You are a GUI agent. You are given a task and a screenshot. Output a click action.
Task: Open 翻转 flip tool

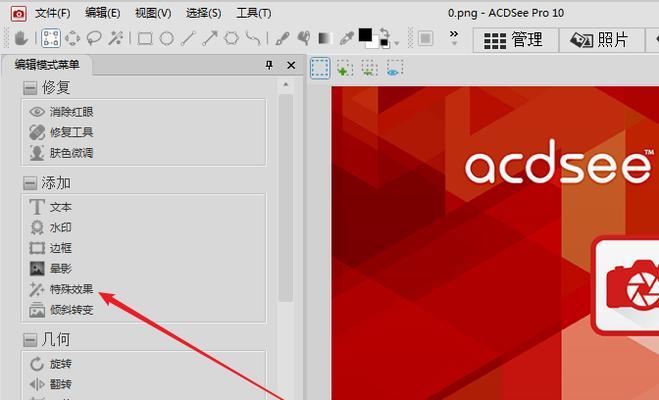50,384
